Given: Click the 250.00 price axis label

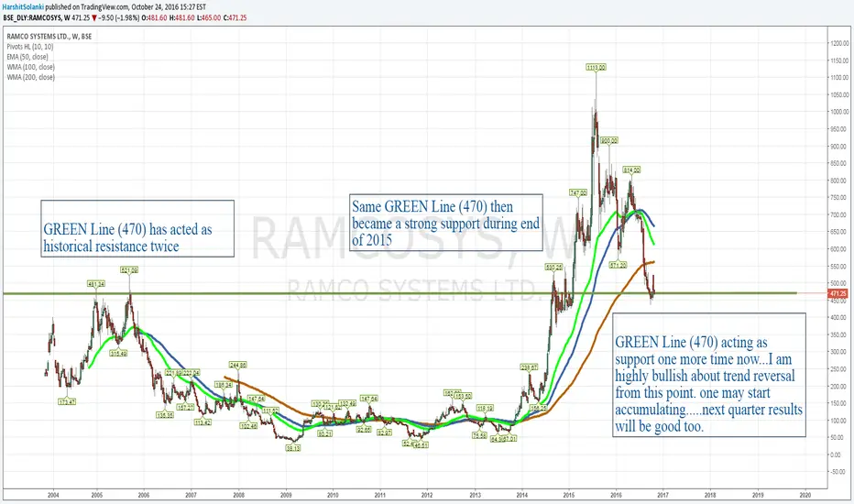Looking at the screenshot, I should pos(840,369).
